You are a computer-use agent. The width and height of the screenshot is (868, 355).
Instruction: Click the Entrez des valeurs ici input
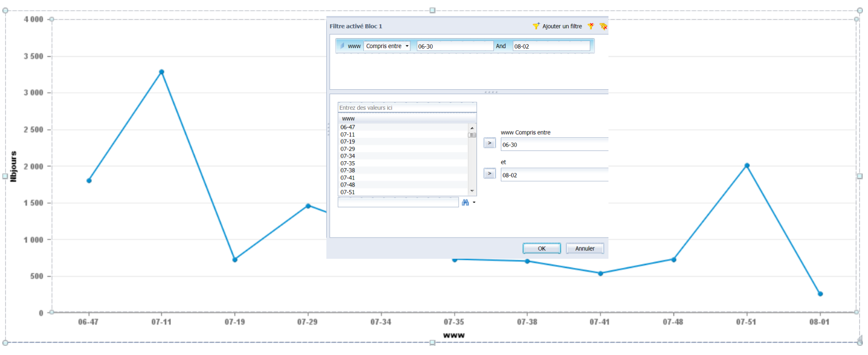click(x=407, y=107)
